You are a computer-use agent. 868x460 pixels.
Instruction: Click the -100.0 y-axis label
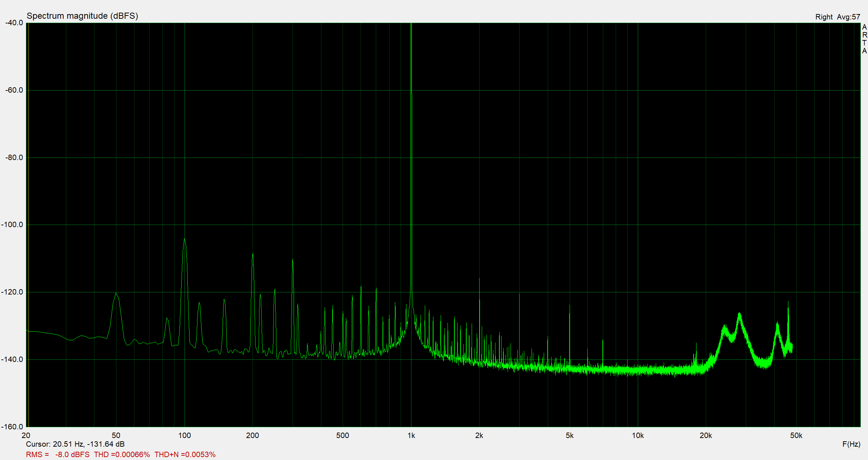tap(12, 225)
